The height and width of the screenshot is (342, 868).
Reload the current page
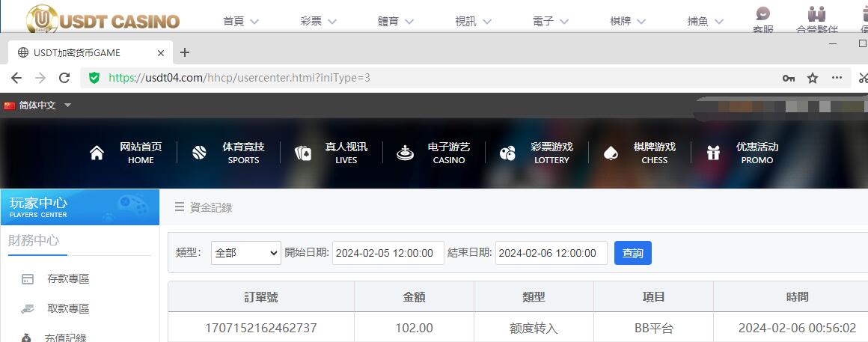pyautogui.click(x=64, y=78)
